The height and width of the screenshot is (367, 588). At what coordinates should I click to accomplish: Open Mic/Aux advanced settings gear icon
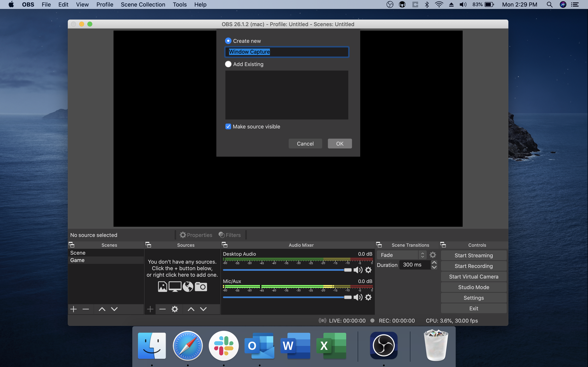[x=368, y=297]
